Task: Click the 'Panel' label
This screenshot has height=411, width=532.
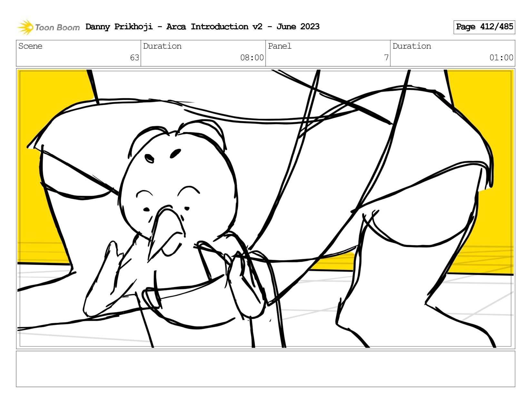Action: [280, 46]
